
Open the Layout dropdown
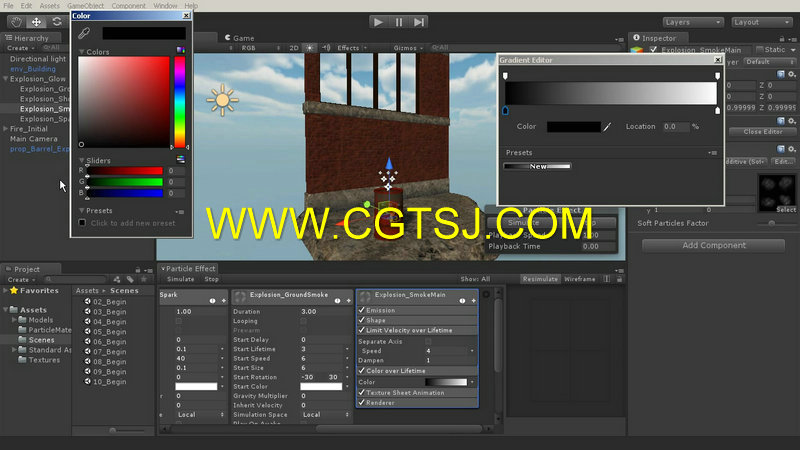(x=761, y=22)
